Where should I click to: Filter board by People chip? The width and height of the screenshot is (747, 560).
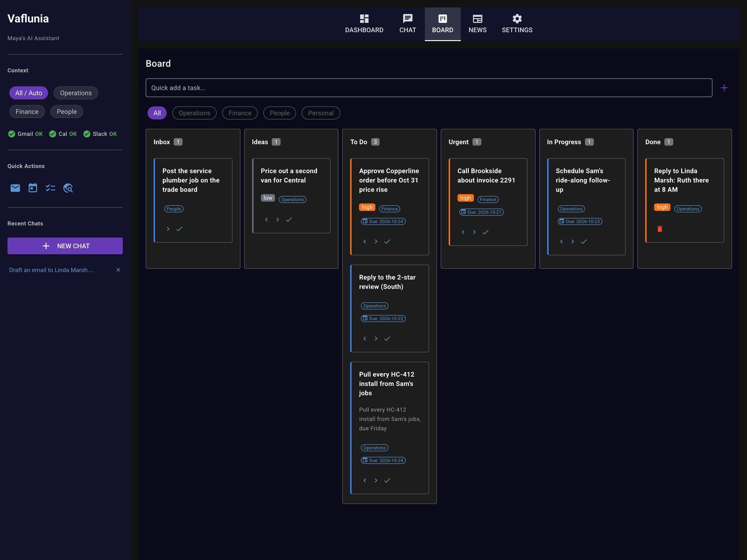[280, 113]
